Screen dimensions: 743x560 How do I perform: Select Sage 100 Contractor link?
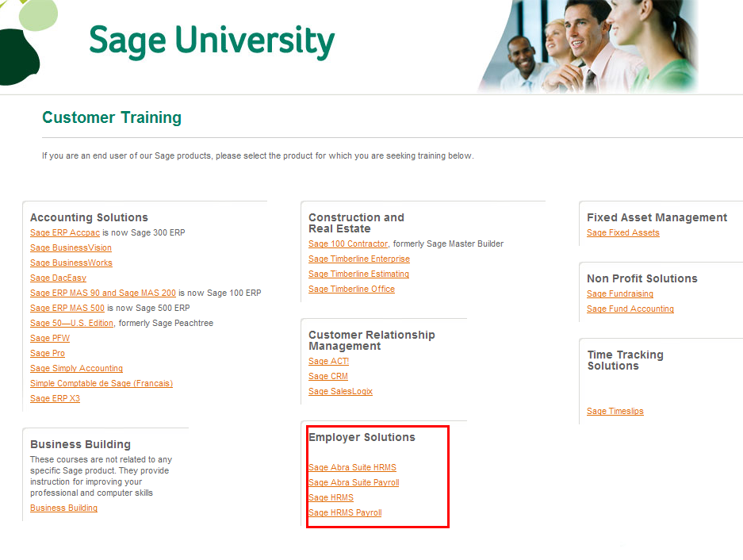point(348,244)
